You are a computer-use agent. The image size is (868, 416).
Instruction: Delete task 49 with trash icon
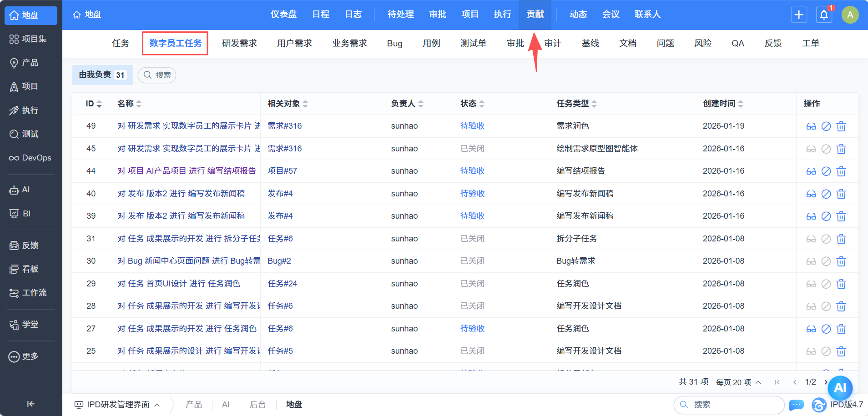841,126
